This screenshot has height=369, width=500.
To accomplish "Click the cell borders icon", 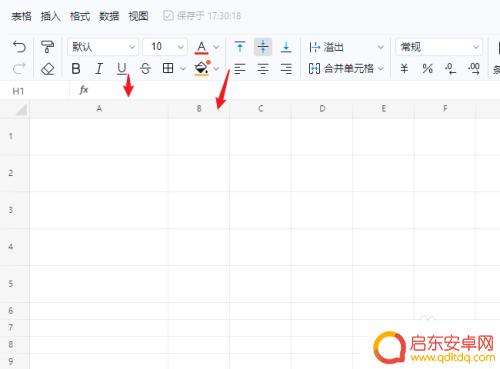I will pos(168,68).
